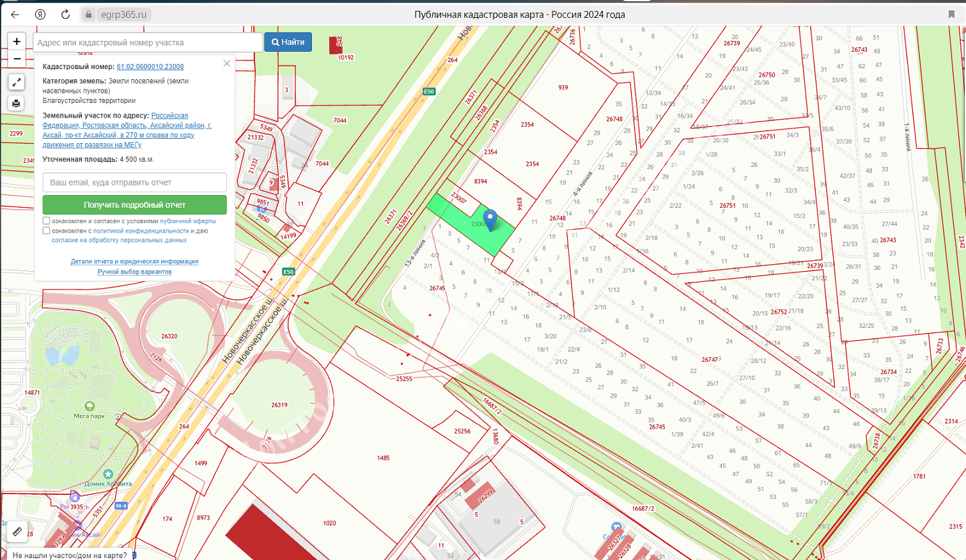Select parcel labeled 25255
This screenshot has width=966, height=560.
click(404, 379)
